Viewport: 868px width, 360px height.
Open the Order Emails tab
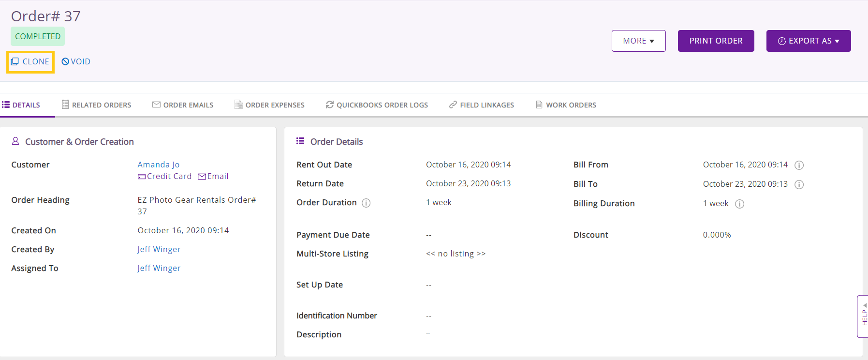183,105
